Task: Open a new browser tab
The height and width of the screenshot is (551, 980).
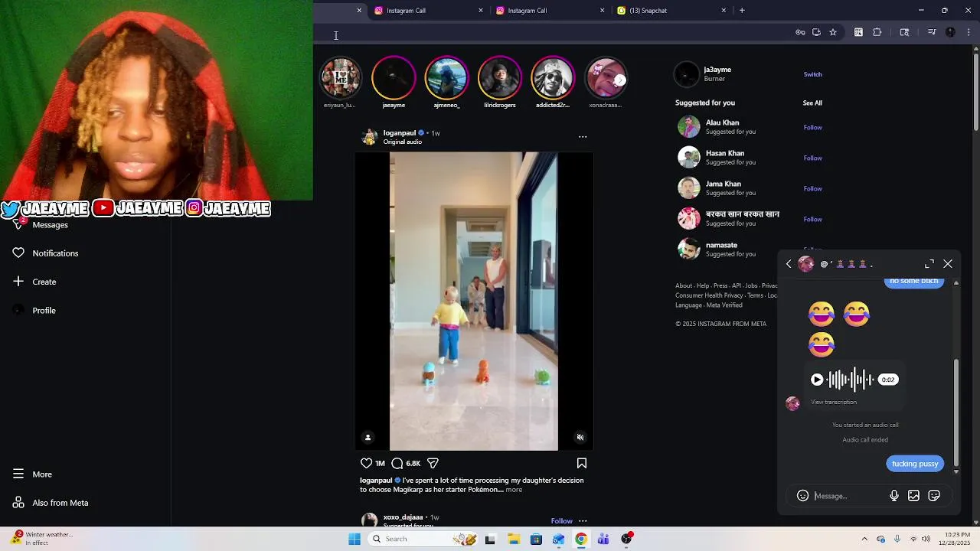Action: click(742, 11)
